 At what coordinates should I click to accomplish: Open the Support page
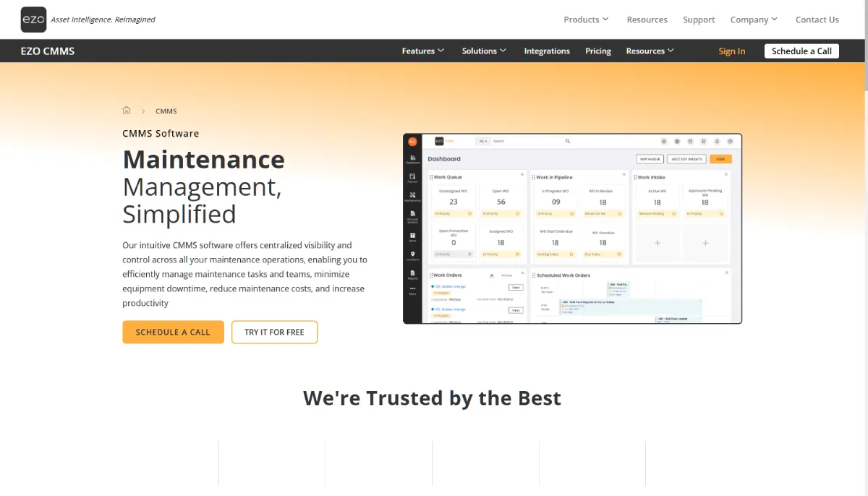[699, 20]
